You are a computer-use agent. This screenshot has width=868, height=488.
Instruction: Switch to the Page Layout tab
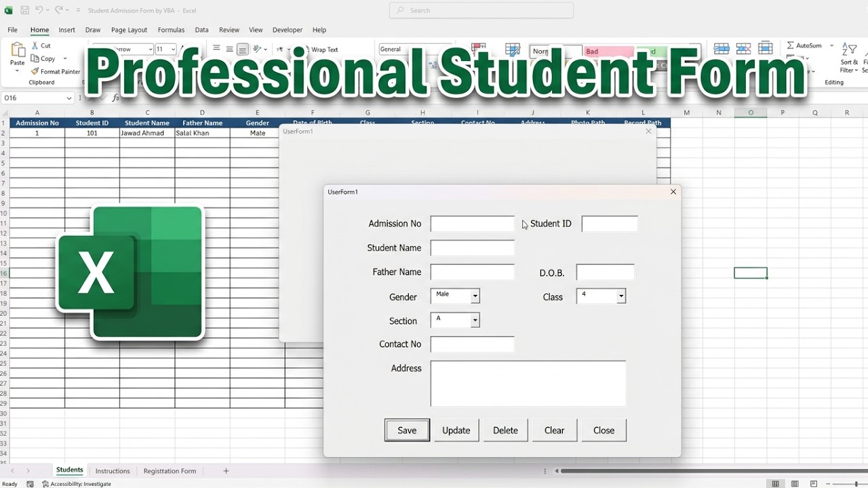[x=129, y=30]
